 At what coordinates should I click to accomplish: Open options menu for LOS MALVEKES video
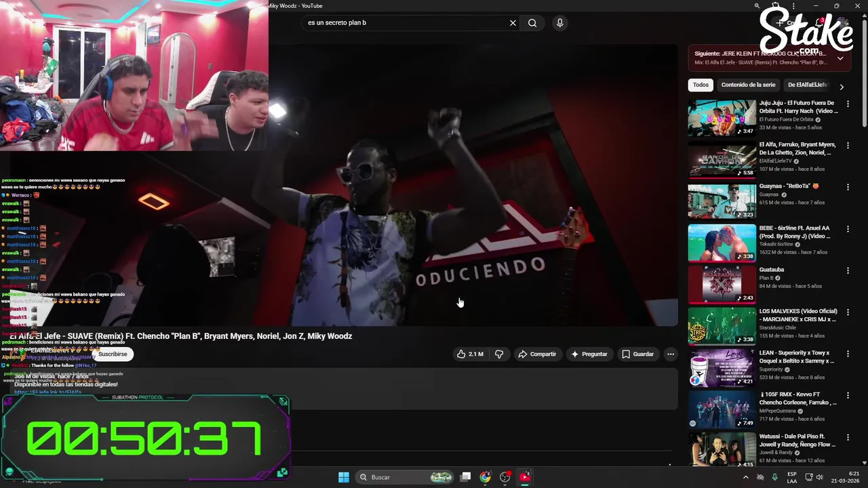coord(848,312)
